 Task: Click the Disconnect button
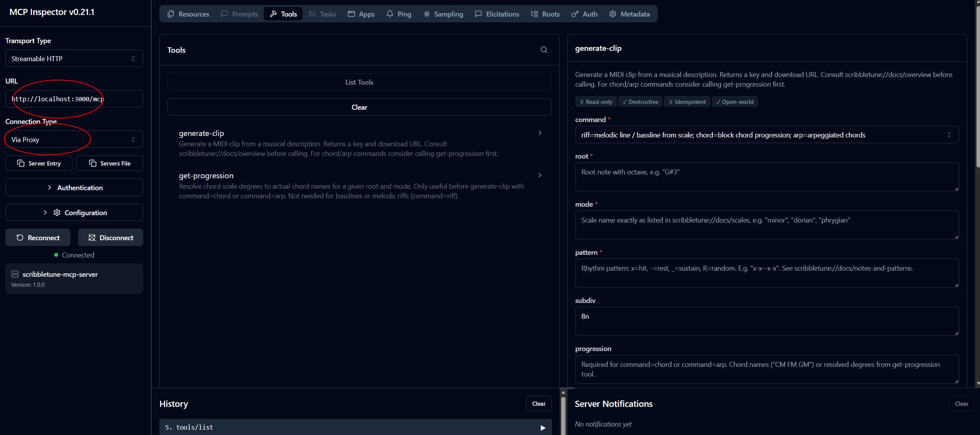click(x=110, y=237)
